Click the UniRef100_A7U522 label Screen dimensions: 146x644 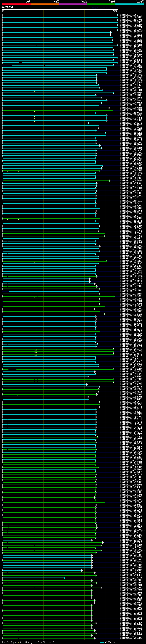[131, 40]
